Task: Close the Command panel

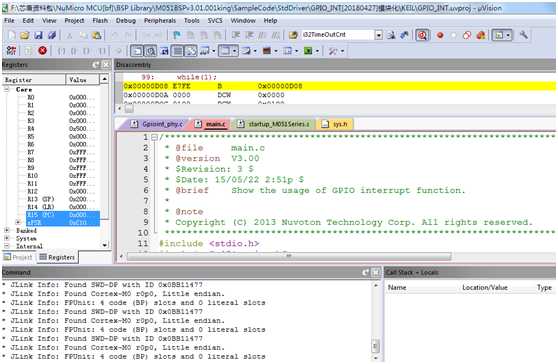Action: (x=376, y=273)
